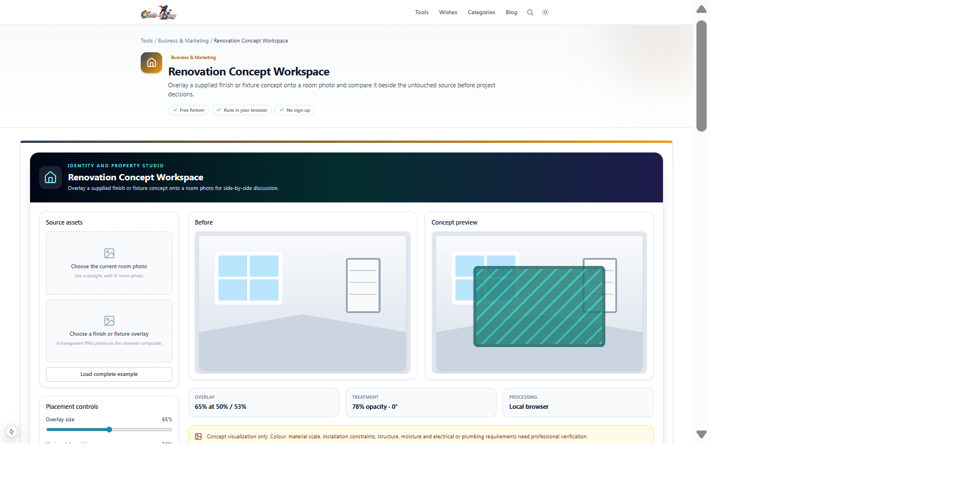Follow the Tools breadcrumb link
Screen dimensions: 980x499
point(147,41)
